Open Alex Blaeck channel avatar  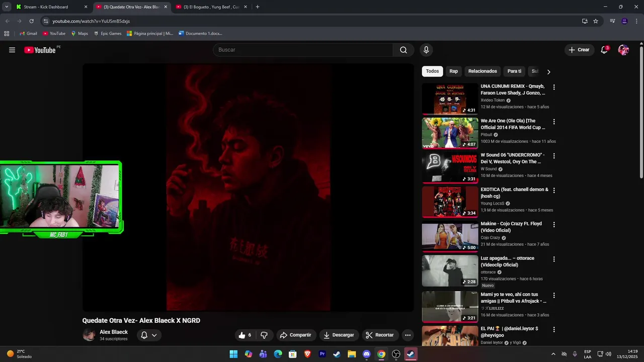89,335
